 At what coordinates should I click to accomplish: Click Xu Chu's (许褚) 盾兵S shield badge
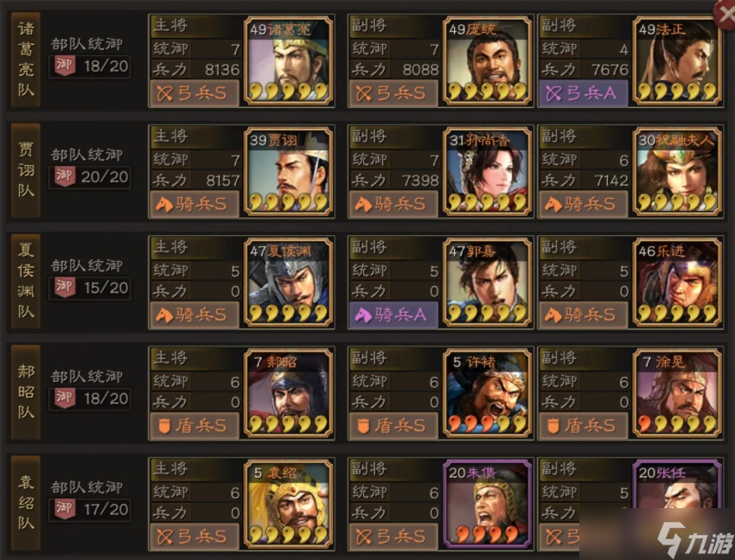point(393,425)
